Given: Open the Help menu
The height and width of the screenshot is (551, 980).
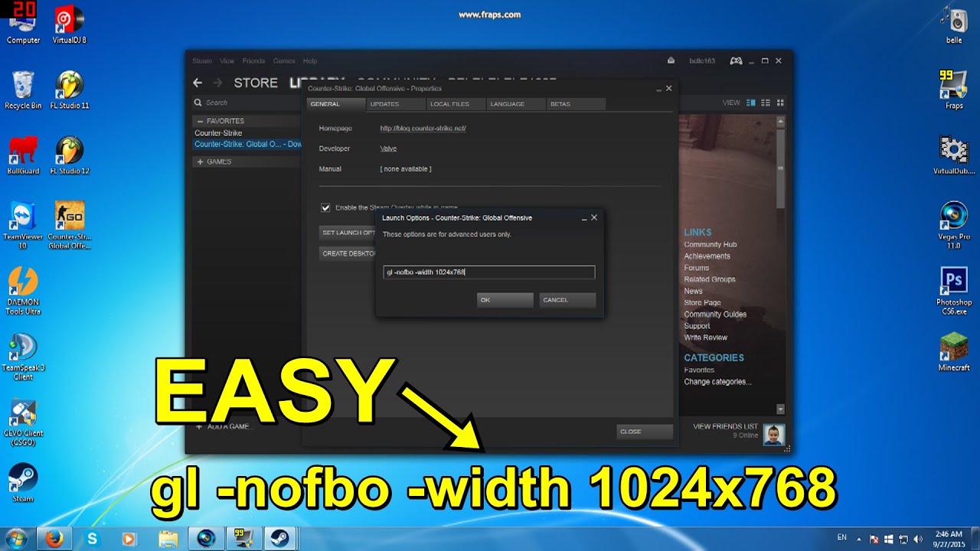Looking at the screenshot, I should pos(310,60).
